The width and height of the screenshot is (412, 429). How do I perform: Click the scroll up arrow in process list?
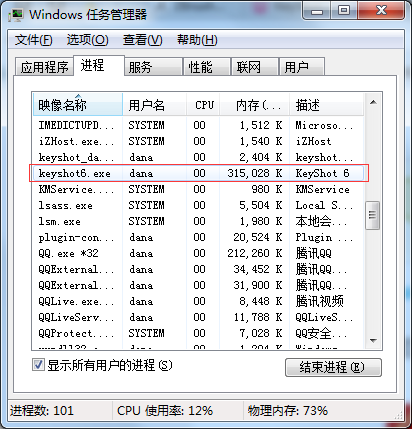[x=373, y=102]
